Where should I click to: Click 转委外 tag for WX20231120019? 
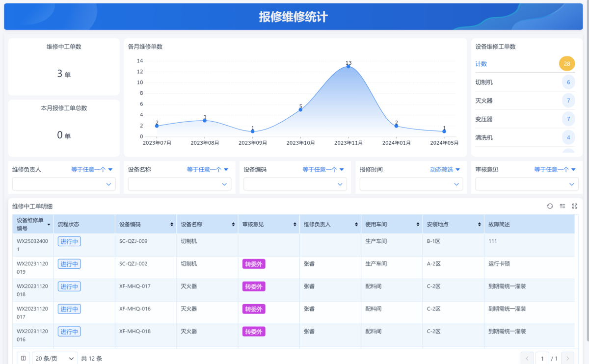click(x=254, y=264)
